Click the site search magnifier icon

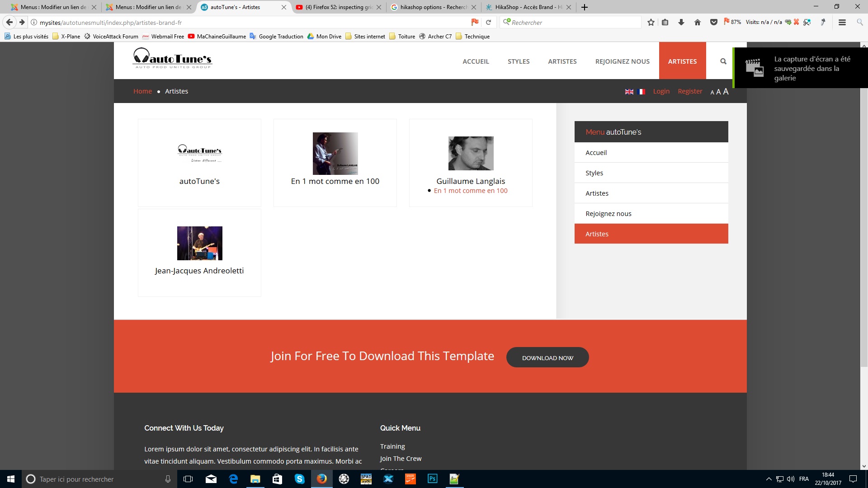pyautogui.click(x=723, y=61)
